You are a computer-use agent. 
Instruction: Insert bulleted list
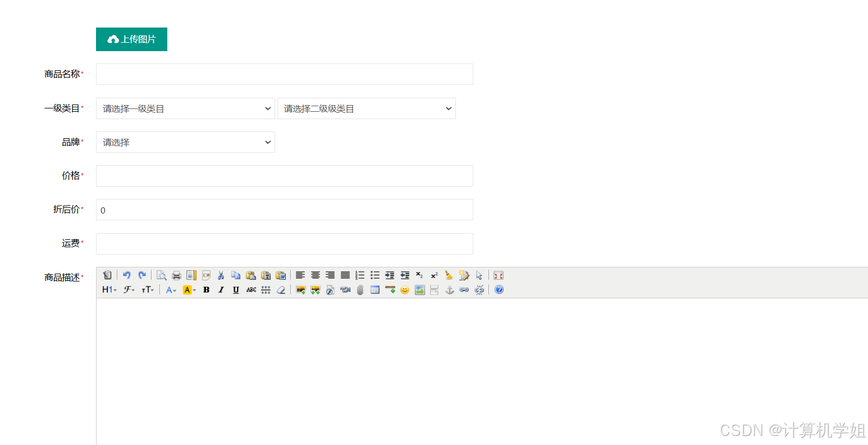pos(375,275)
